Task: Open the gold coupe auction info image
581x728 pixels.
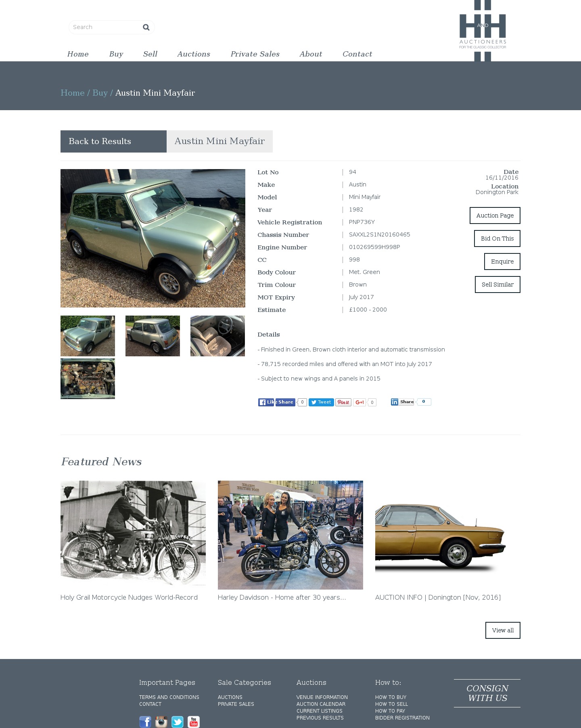Action: [448, 535]
